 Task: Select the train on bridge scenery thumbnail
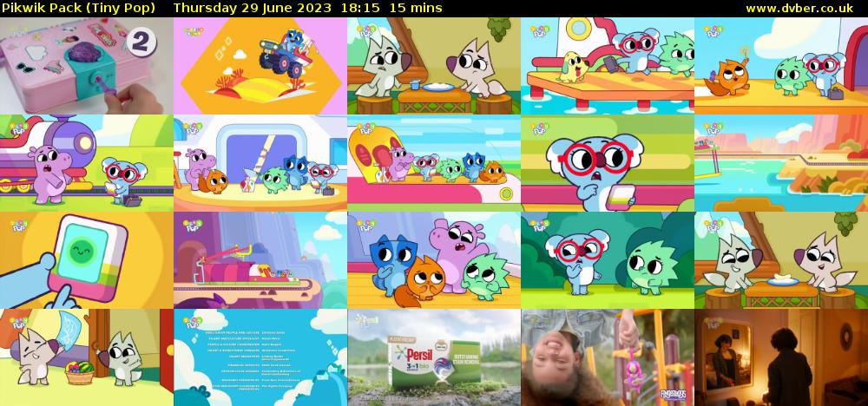click(260, 260)
